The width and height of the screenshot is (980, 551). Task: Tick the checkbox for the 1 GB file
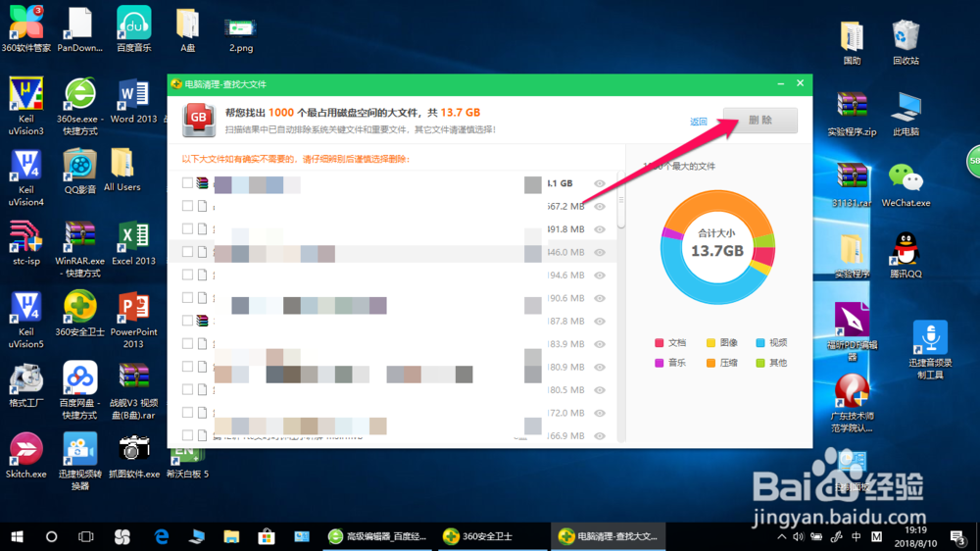[187, 182]
